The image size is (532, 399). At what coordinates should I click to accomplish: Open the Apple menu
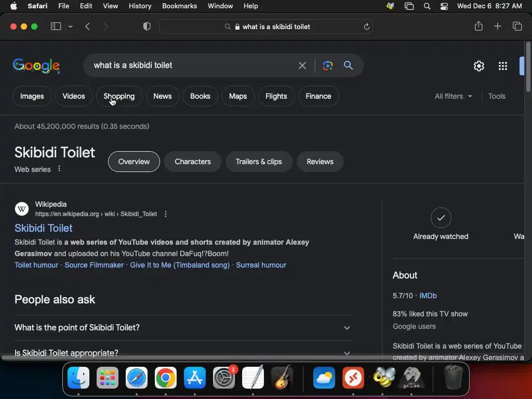click(x=14, y=6)
